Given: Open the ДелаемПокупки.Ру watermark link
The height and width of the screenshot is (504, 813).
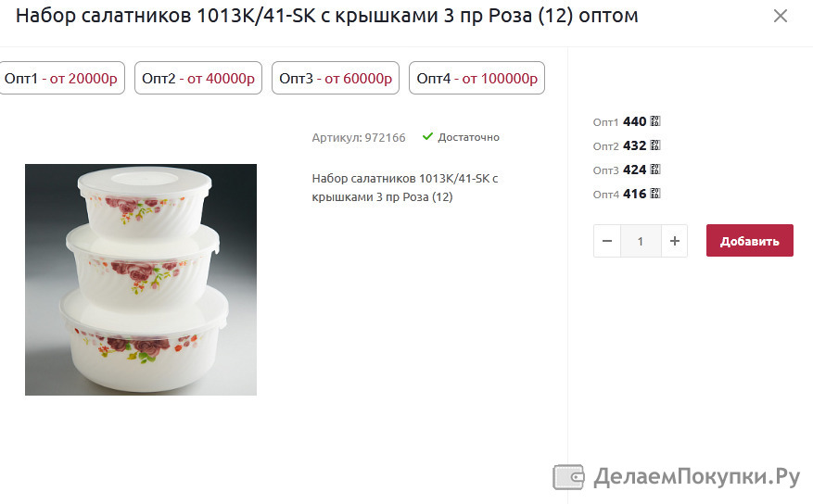Looking at the screenshot, I should click(x=676, y=477).
